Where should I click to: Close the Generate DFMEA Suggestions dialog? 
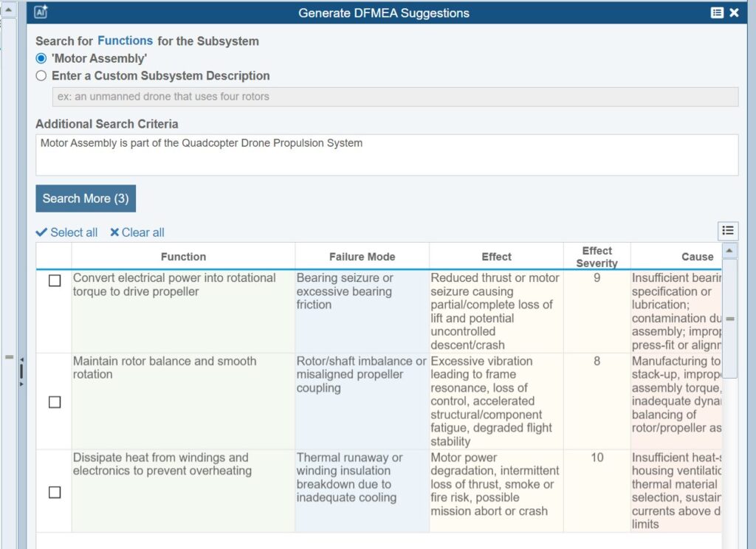coord(733,12)
